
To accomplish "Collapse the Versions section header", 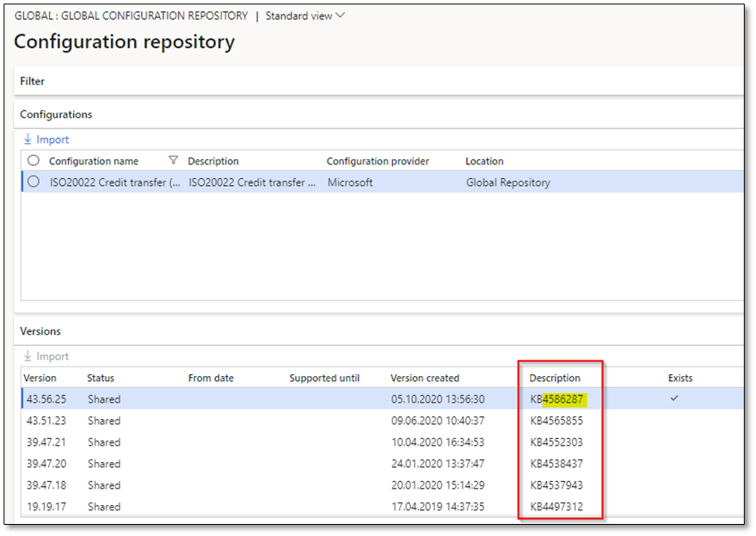I will pyautogui.click(x=40, y=331).
